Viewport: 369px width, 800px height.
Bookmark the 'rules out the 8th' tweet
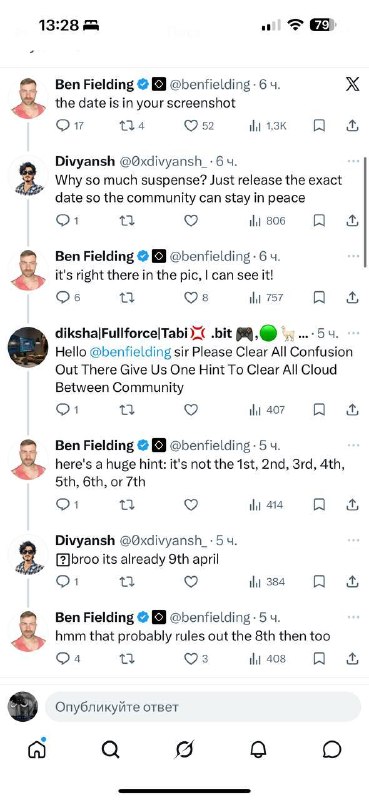click(x=319, y=659)
